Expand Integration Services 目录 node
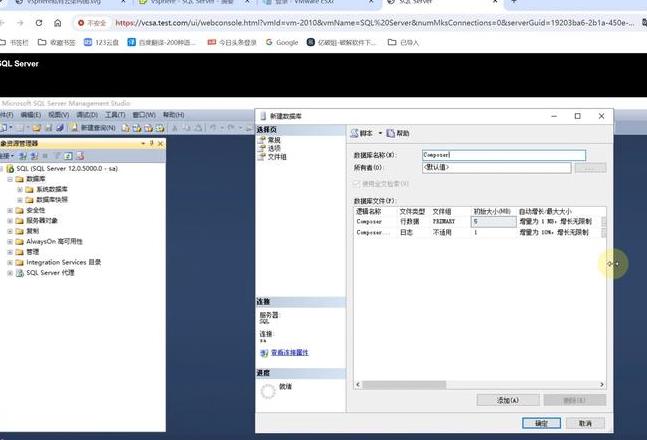The image size is (647, 440). [x=10, y=263]
